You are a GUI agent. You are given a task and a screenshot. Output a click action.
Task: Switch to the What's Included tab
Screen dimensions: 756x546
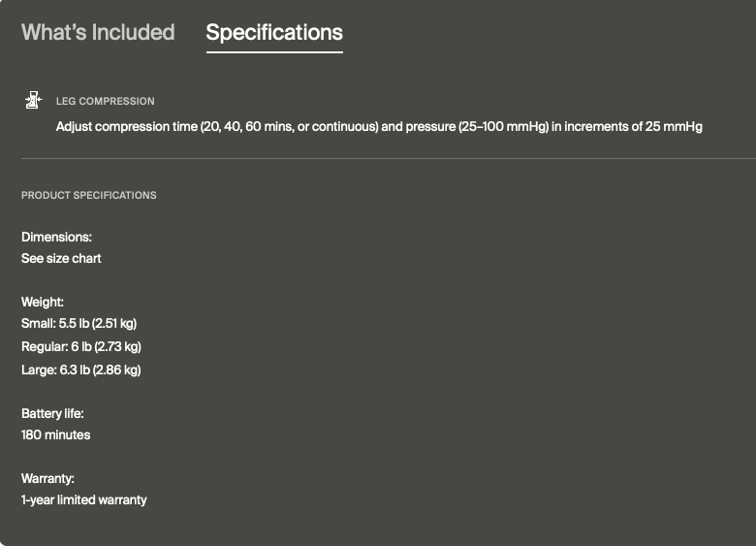point(98,32)
